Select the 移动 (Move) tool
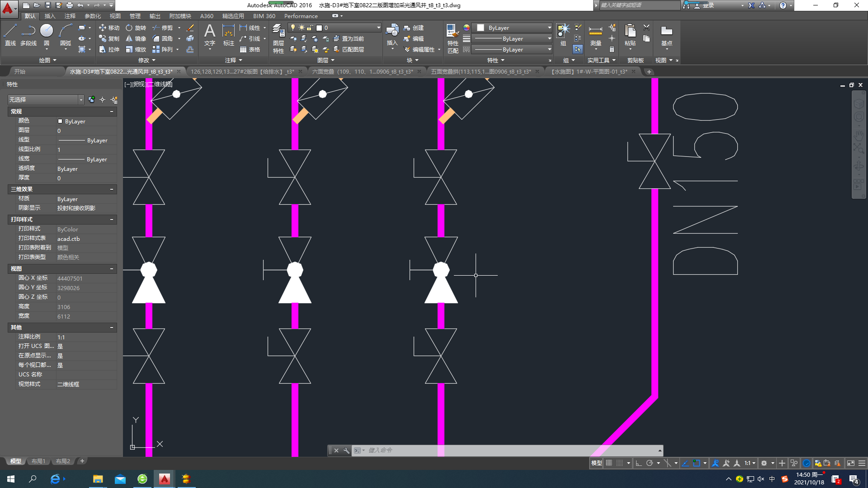 [x=109, y=28]
